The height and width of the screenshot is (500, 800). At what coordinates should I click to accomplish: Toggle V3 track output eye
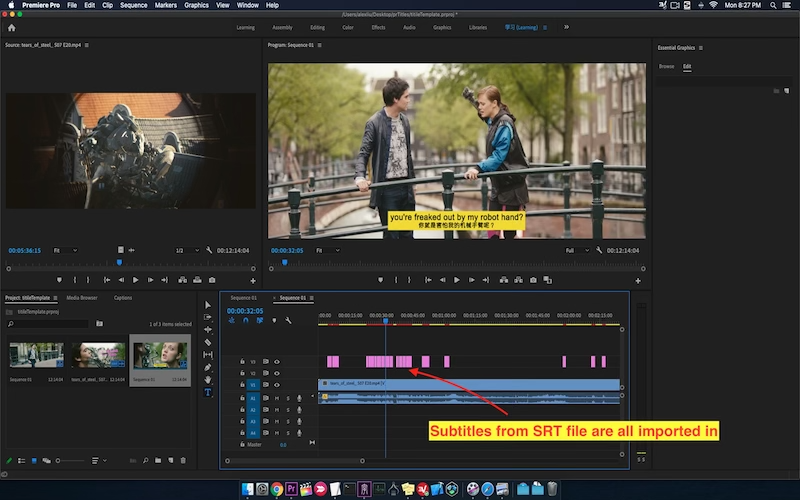(277, 362)
